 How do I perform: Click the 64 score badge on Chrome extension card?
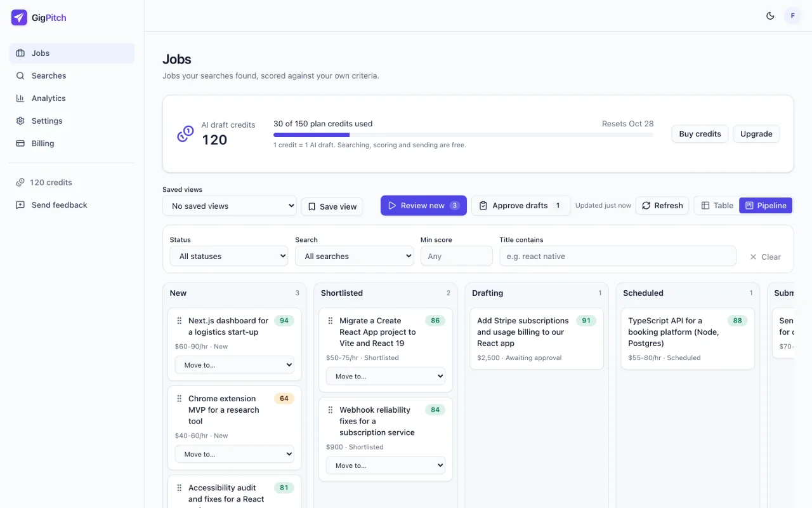tap(284, 399)
